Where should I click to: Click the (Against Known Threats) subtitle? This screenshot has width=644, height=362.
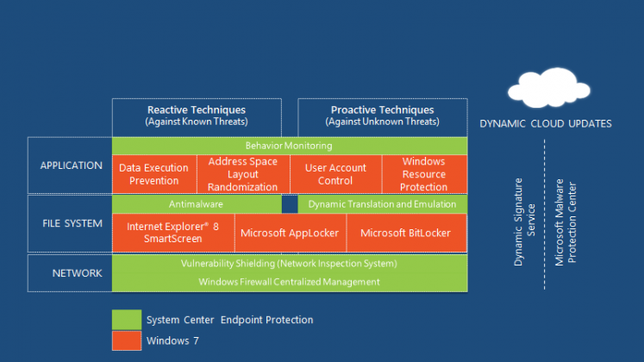197,122
